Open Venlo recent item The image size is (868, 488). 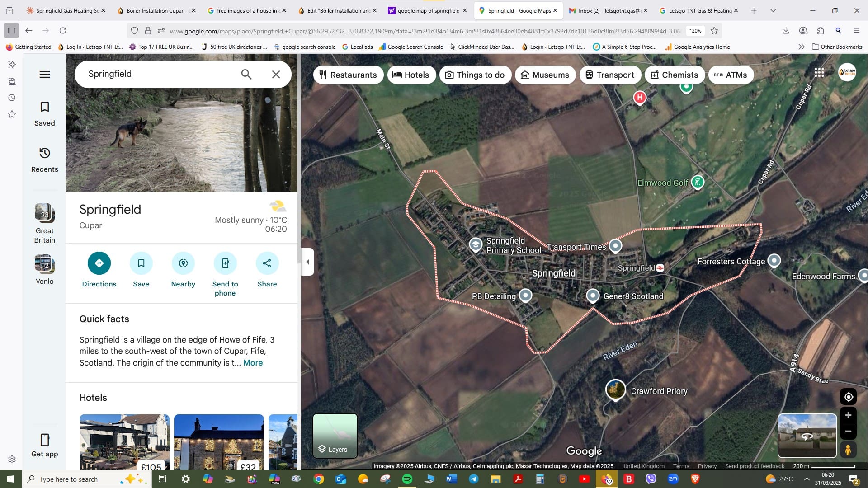coord(45,270)
